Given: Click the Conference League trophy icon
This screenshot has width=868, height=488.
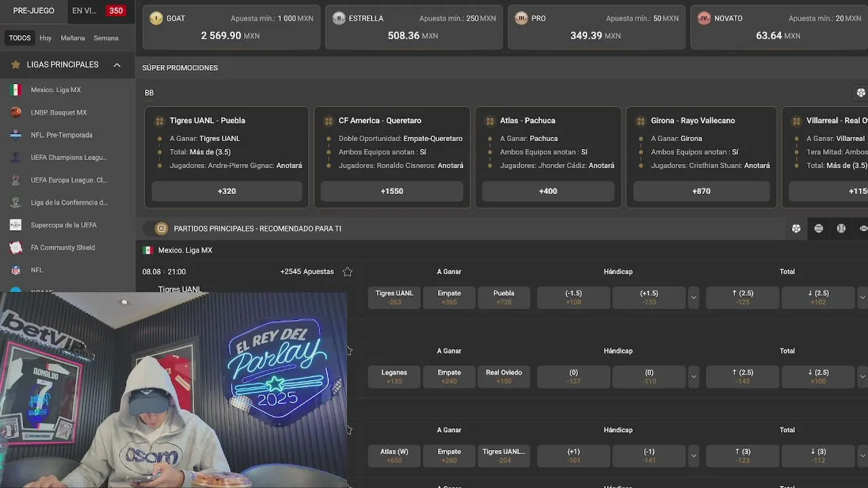Looking at the screenshot, I should tap(16, 202).
